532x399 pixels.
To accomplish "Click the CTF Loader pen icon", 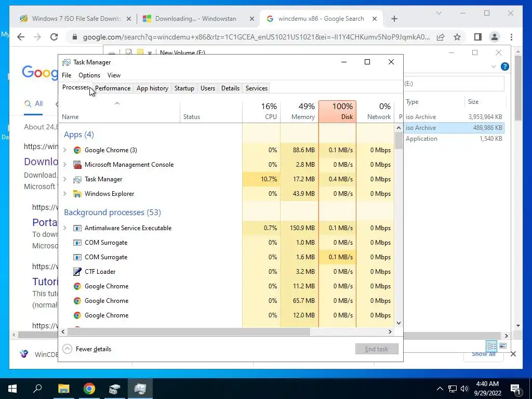I will pyautogui.click(x=77, y=271).
